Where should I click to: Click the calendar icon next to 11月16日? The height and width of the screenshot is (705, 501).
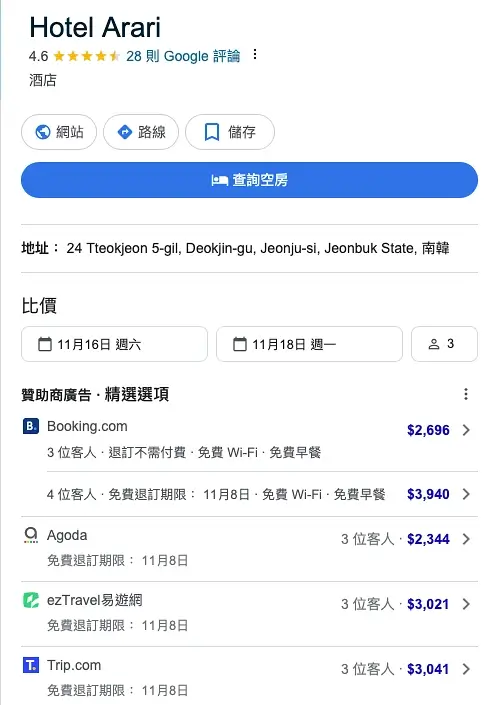(45, 344)
